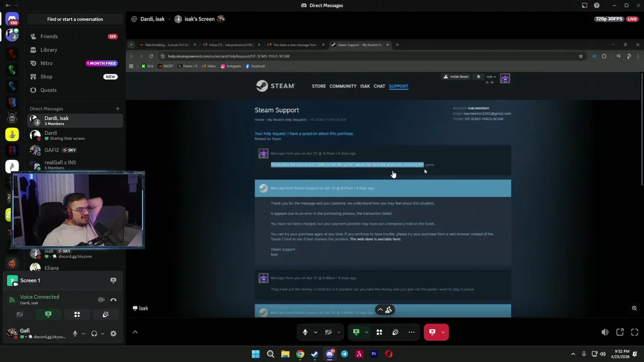Go back with the Discord back arrow
This screenshot has width=644, height=362.
(8, 6)
